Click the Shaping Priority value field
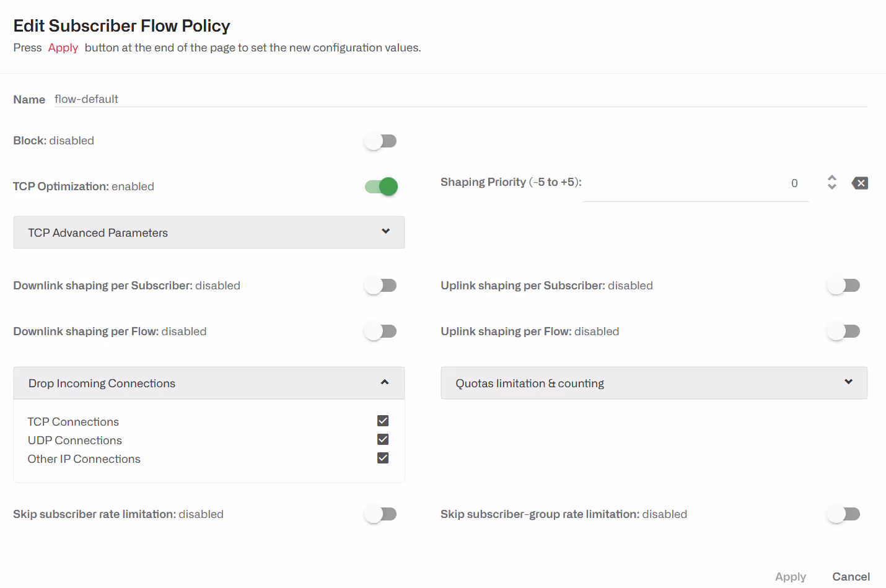Image resolution: width=886 pixels, height=588 pixels. (x=695, y=183)
